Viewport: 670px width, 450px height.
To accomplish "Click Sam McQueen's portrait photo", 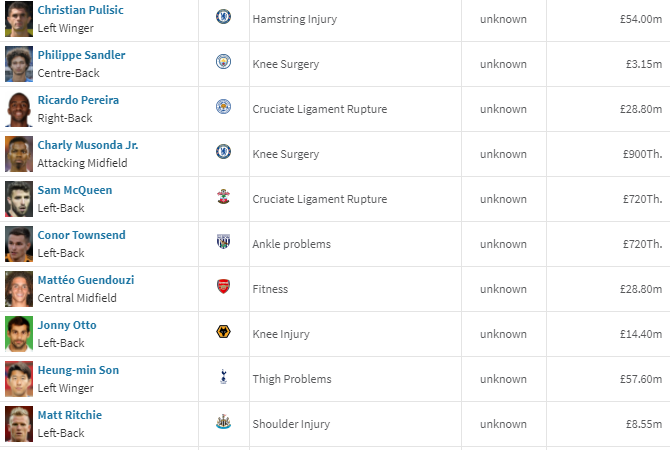I will click(x=19, y=199).
